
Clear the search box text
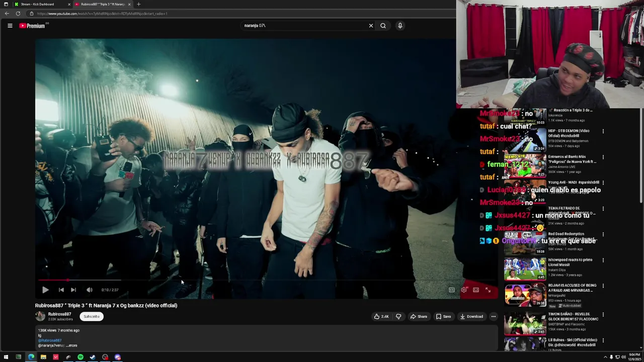click(x=371, y=26)
